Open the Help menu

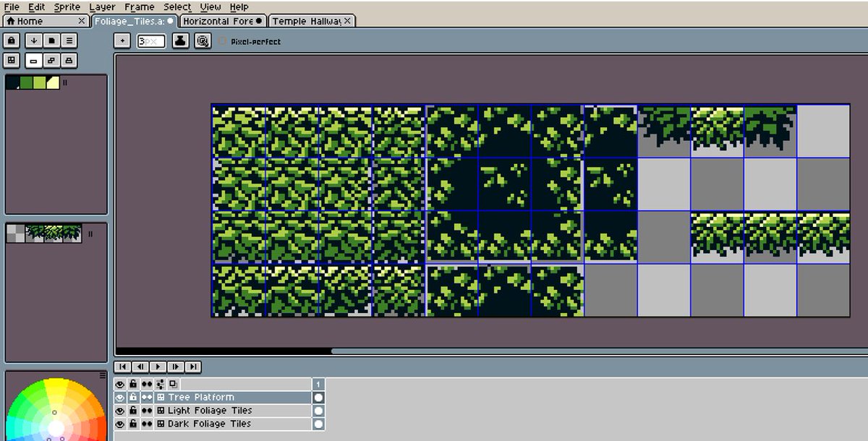click(239, 7)
